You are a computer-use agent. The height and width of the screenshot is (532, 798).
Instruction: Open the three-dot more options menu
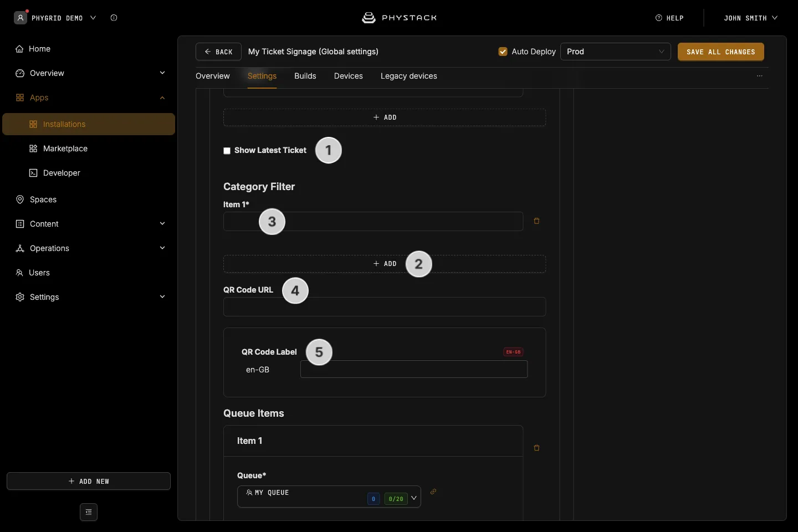760,76
